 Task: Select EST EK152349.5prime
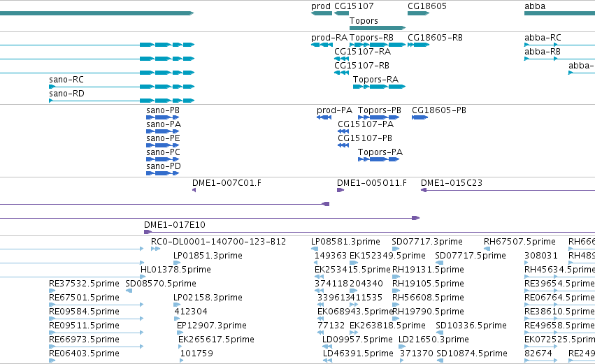click(x=353, y=263)
